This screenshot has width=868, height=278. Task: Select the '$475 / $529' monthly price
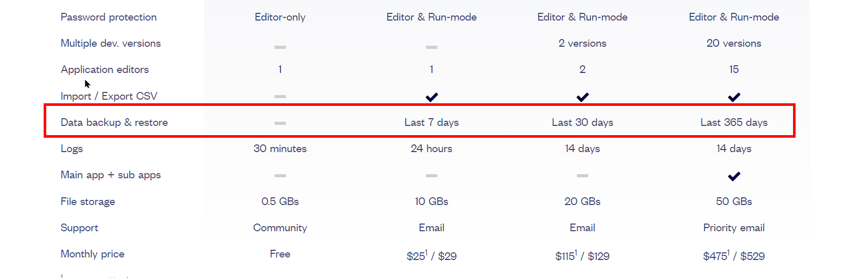(x=734, y=255)
